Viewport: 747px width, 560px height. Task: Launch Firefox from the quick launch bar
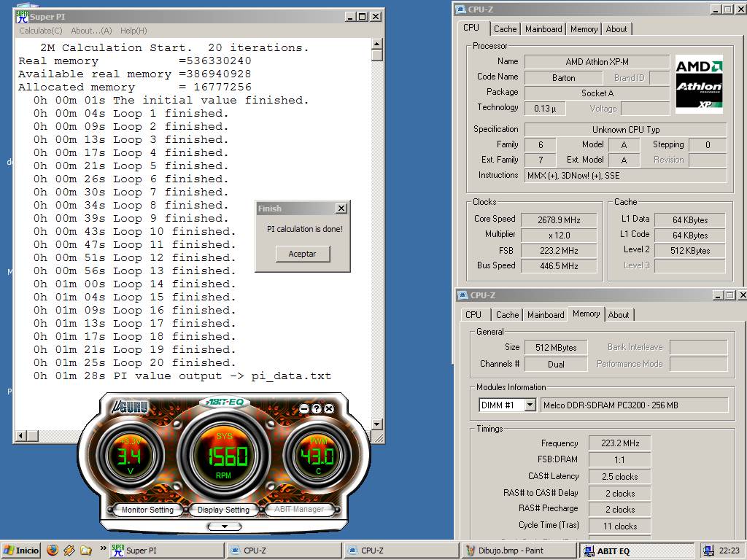point(53,551)
